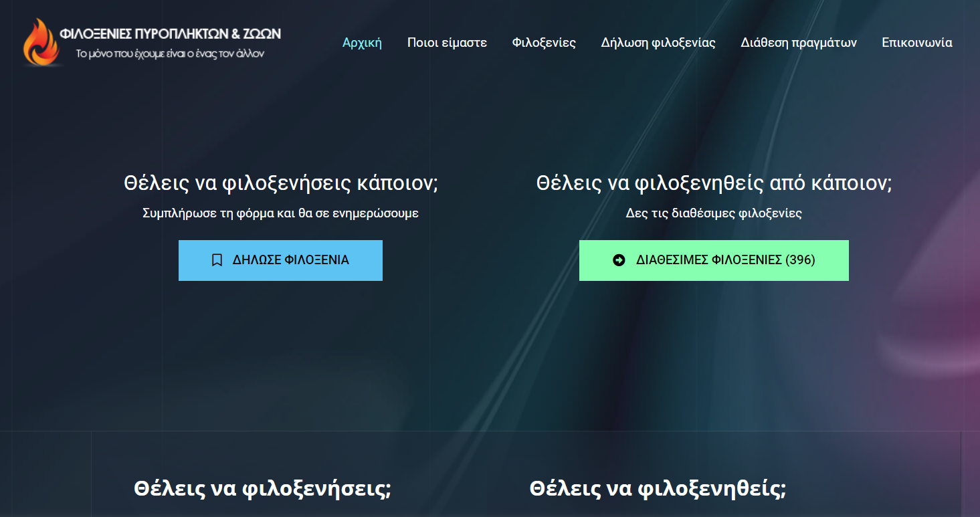The image size is (980, 517).
Task: Open Φιλοξενίες in the navigation bar
Action: point(544,43)
